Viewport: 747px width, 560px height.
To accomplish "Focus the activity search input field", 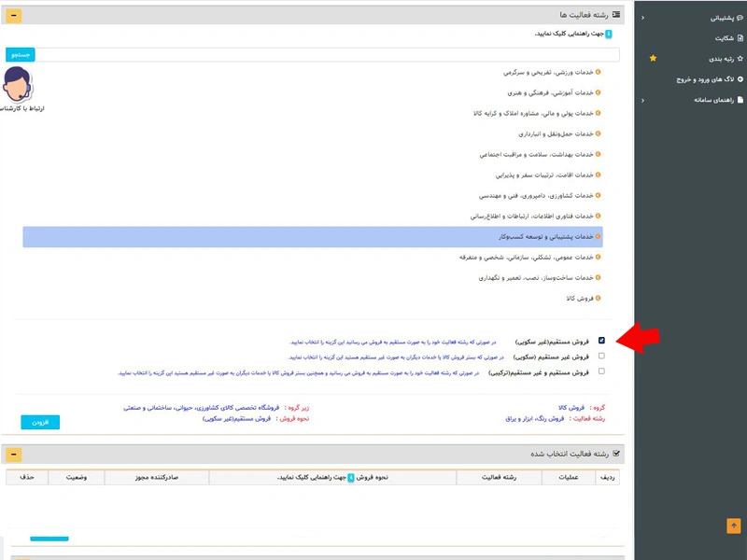I will (x=328, y=55).
